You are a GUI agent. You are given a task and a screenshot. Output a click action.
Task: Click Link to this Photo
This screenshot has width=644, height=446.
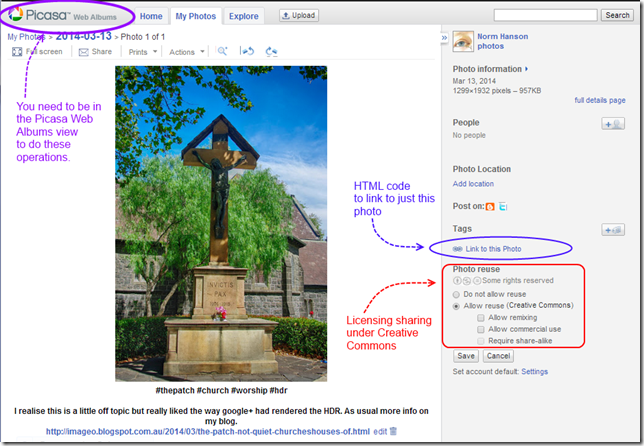493,249
